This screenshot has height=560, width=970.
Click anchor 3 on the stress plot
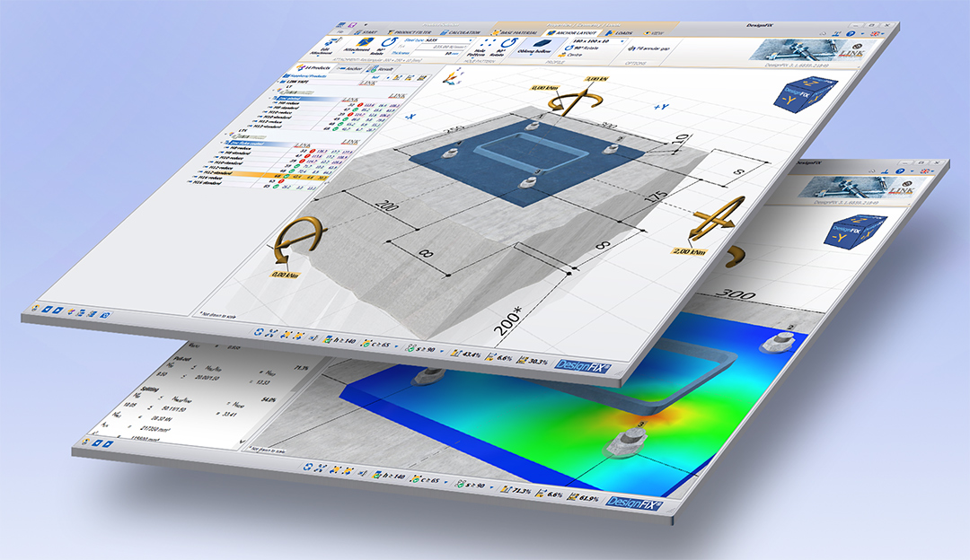pos(627,440)
